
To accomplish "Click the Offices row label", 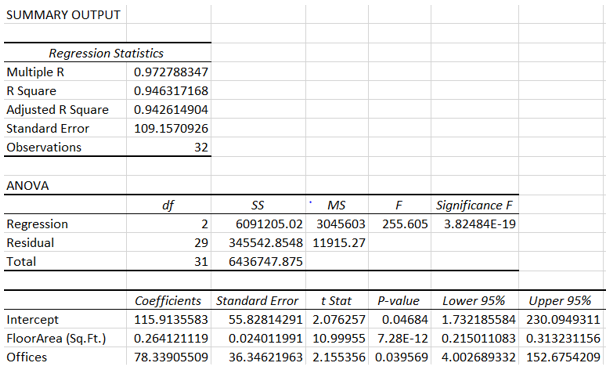I will pyautogui.click(x=27, y=357).
